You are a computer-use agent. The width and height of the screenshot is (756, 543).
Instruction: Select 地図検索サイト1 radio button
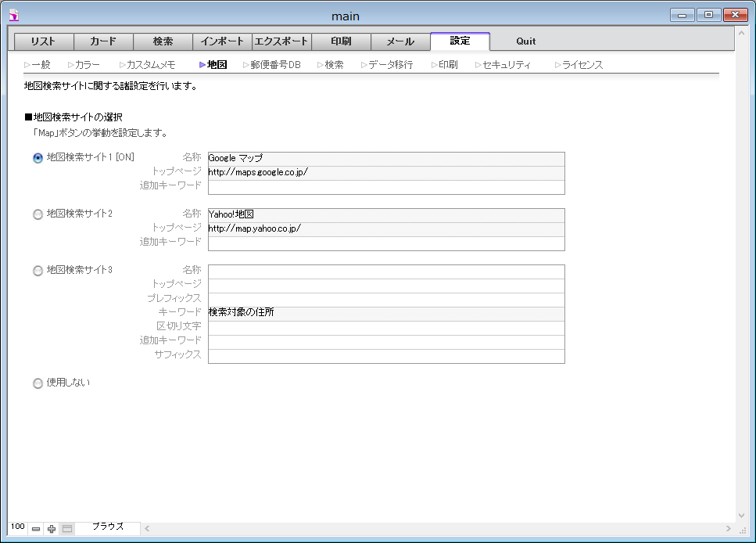38,158
